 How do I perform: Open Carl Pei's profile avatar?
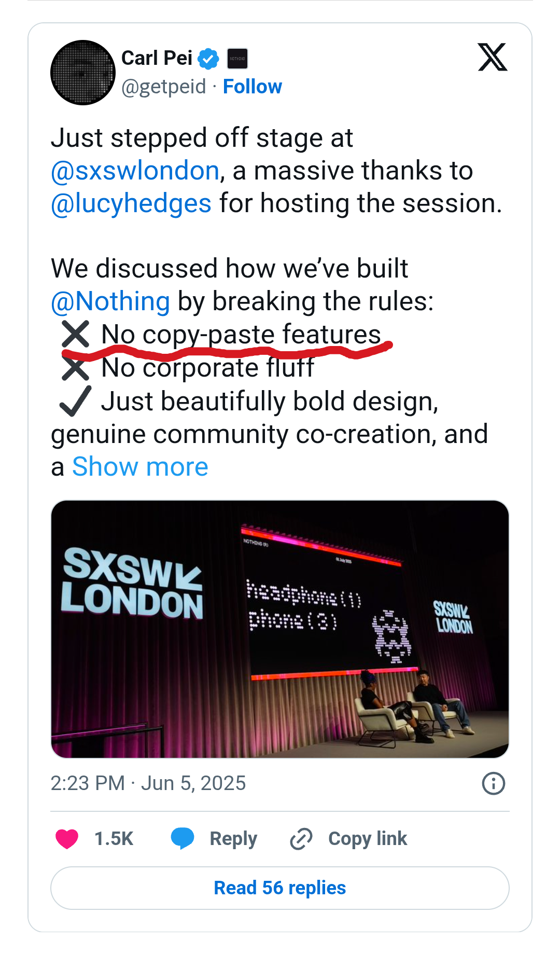pyautogui.click(x=83, y=73)
